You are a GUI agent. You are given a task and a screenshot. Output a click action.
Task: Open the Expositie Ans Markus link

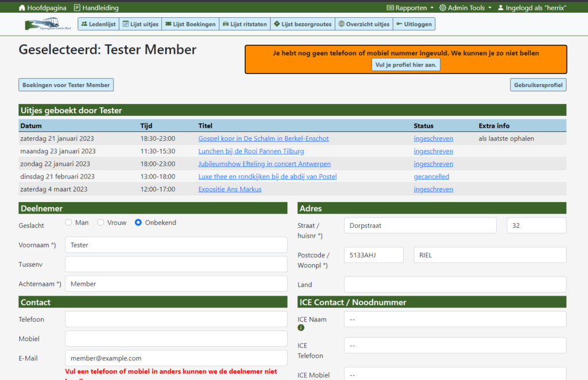[x=230, y=189]
